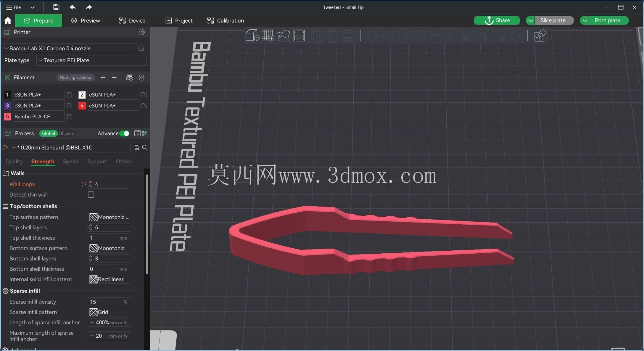Open Flushing volumes settings
The height and width of the screenshot is (351, 644).
[x=75, y=78]
